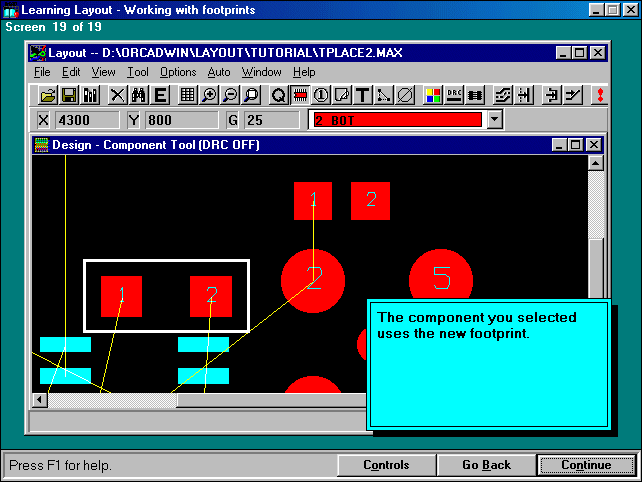Toggle the DRC toolbar button
The width and height of the screenshot is (642, 482).
[454, 95]
